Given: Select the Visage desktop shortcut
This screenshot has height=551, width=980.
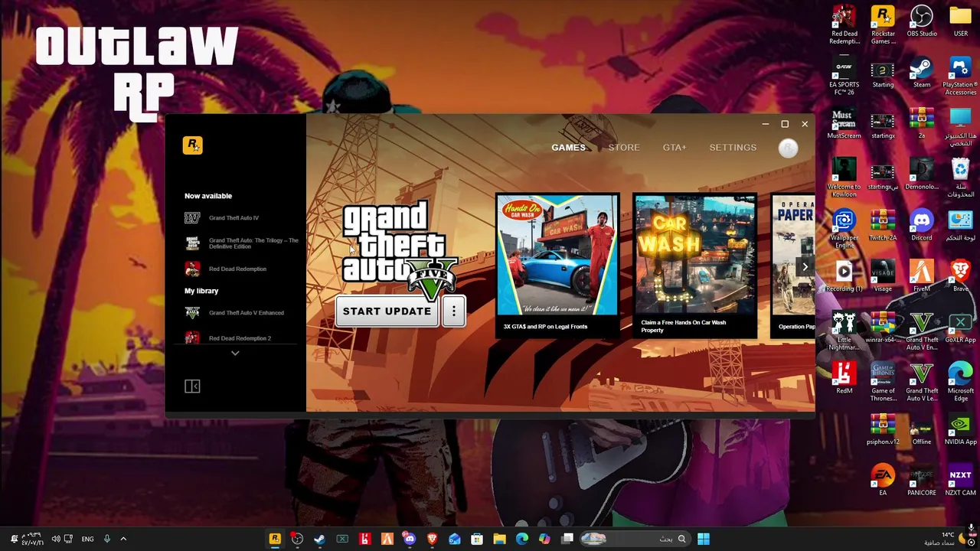Looking at the screenshot, I should (883, 277).
